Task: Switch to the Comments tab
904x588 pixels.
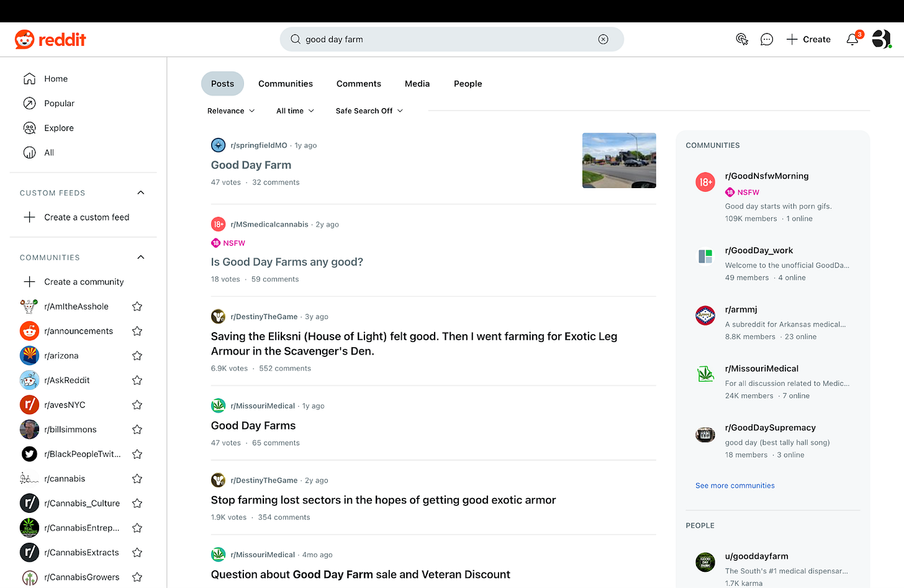Action: 359,84
